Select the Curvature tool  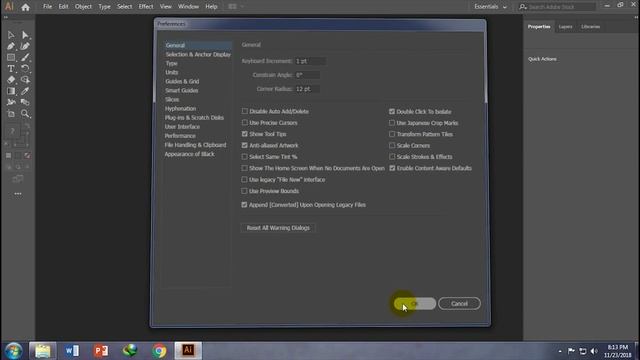(x=25, y=46)
